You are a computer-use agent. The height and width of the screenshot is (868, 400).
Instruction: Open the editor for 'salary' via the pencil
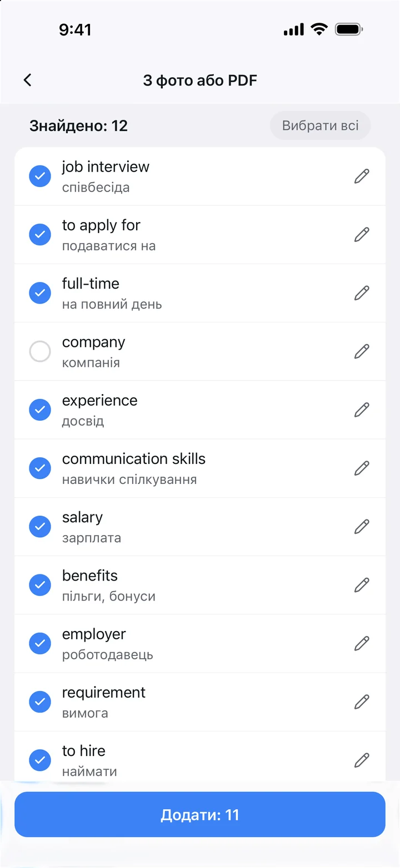pyautogui.click(x=362, y=526)
